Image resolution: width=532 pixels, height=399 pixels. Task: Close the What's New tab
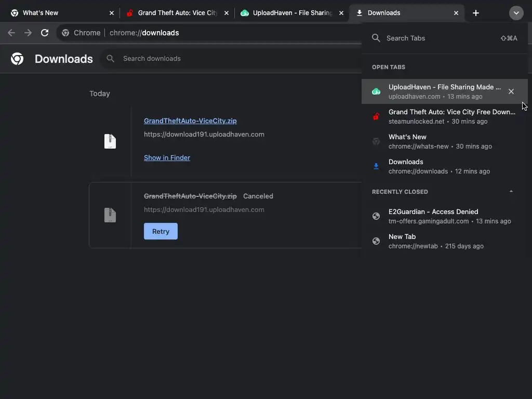point(111,13)
